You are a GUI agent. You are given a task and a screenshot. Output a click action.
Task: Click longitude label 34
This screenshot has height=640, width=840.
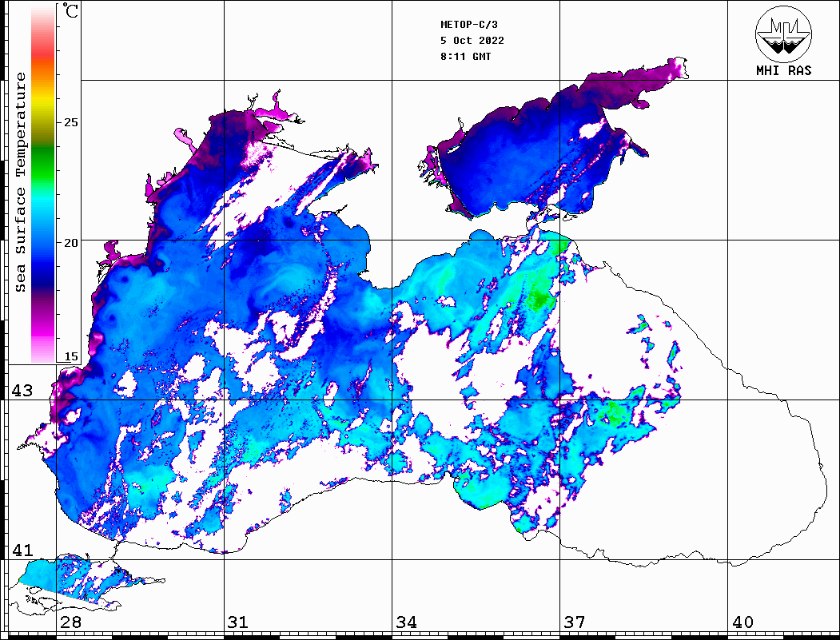(x=407, y=622)
